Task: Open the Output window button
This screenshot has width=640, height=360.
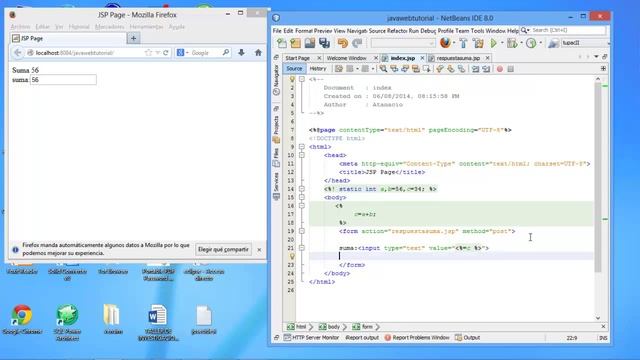Action: point(467,338)
